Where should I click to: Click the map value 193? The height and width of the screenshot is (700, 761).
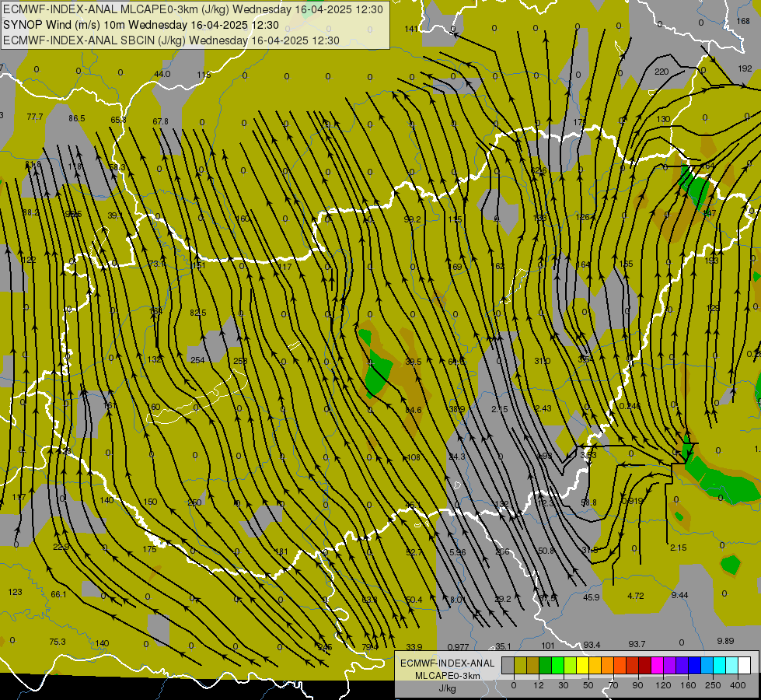tap(711, 261)
